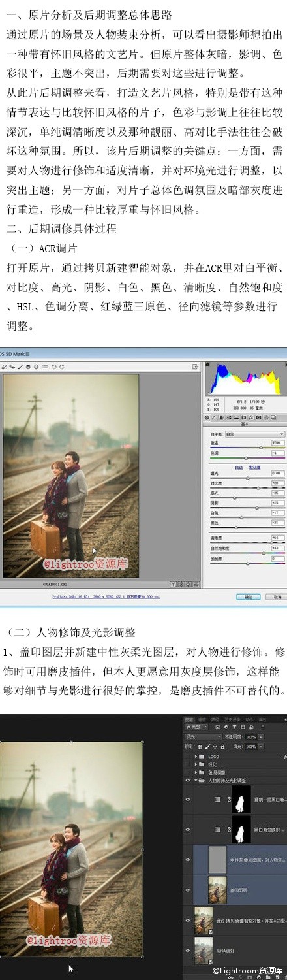Lock image pixels brush icon
This screenshot has width=287, height=980.
(x=207, y=747)
